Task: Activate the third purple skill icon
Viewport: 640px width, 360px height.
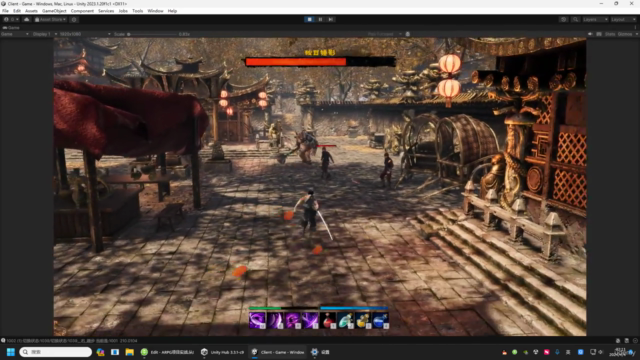Action: click(293, 320)
